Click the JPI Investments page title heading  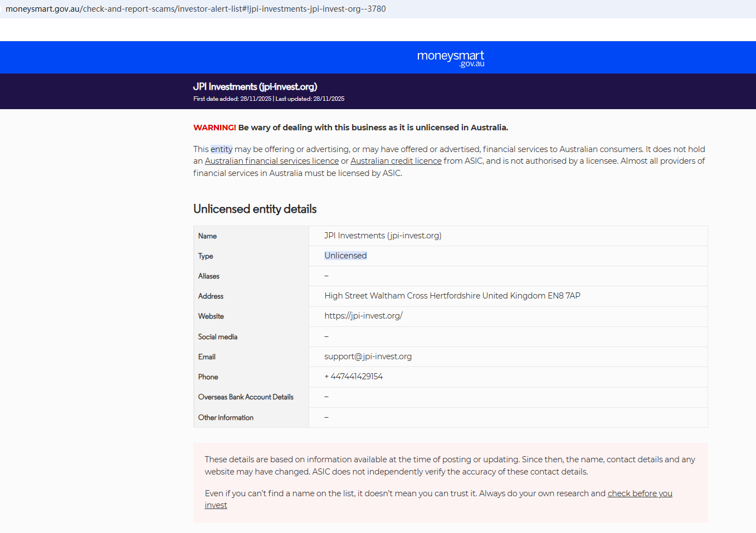point(255,87)
